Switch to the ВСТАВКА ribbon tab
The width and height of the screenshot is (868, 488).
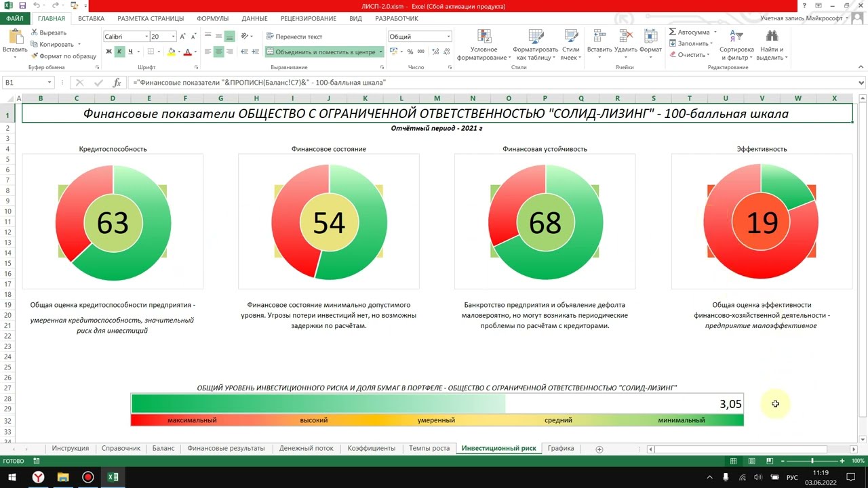coord(91,18)
